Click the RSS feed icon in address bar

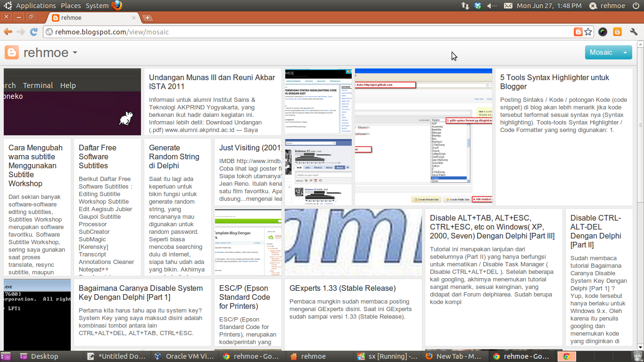(x=578, y=32)
